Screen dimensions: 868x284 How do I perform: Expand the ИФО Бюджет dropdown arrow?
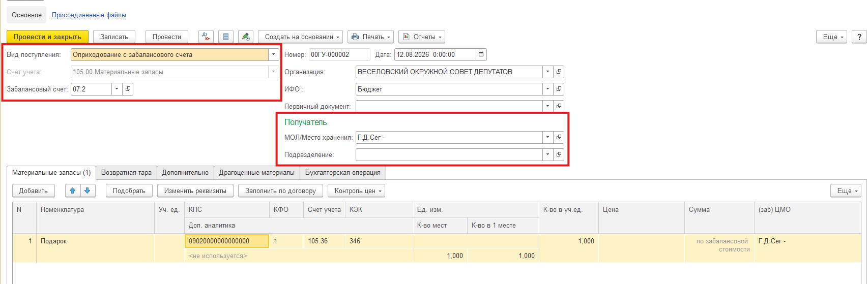[547, 89]
